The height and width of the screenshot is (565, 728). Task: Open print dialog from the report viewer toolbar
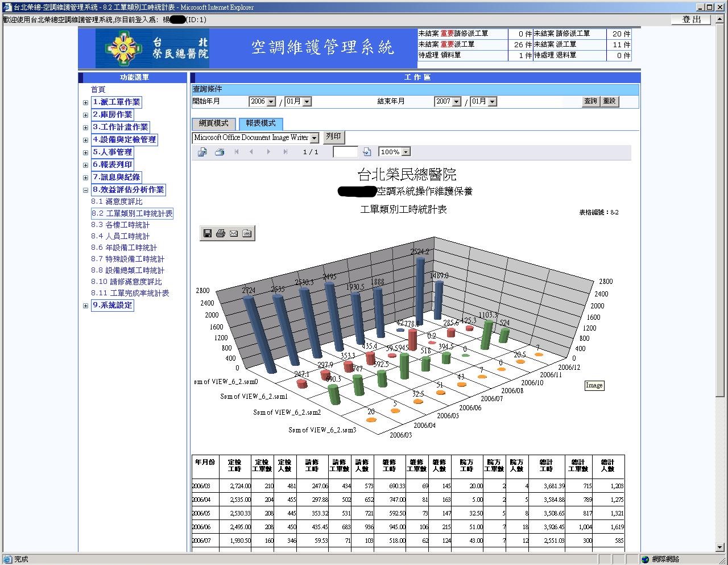(x=220, y=151)
